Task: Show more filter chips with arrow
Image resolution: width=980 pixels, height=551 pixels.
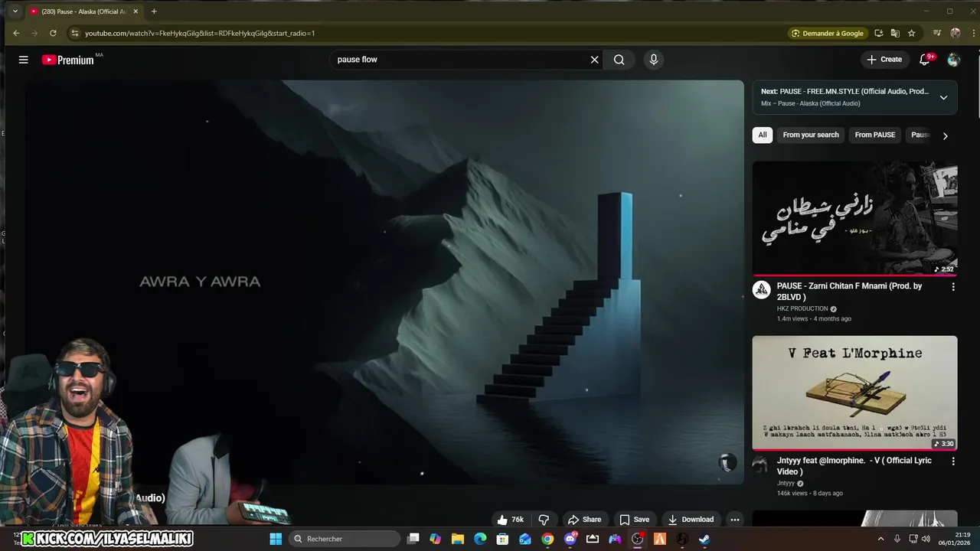Action: (945, 135)
